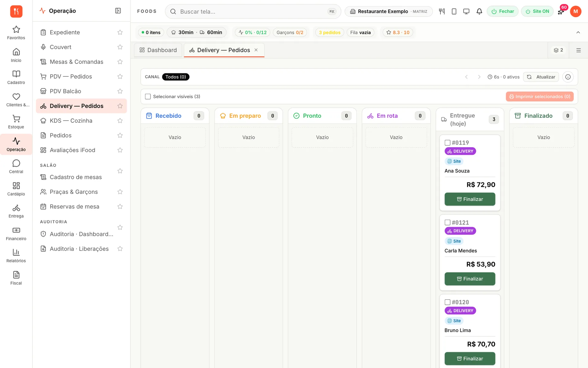Toggle the Site ON button
This screenshot has height=368, width=588.
pos(537,11)
